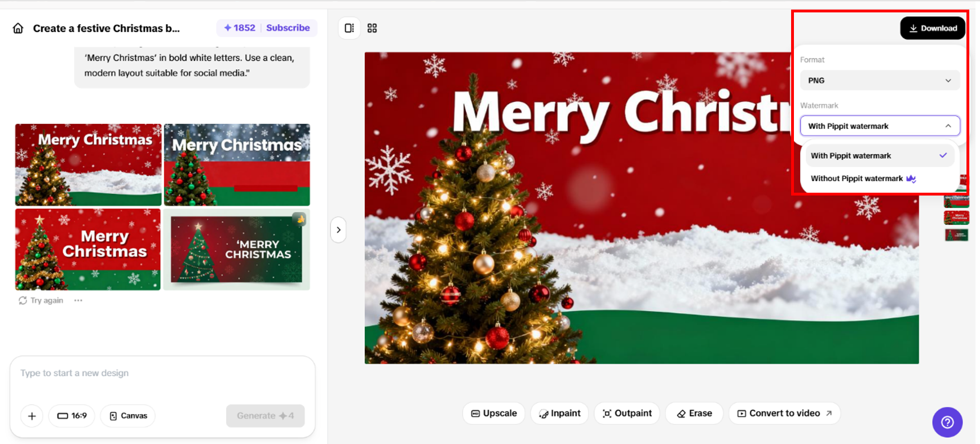Click the Subscribe link
The width and height of the screenshot is (980, 444).
[x=288, y=28]
